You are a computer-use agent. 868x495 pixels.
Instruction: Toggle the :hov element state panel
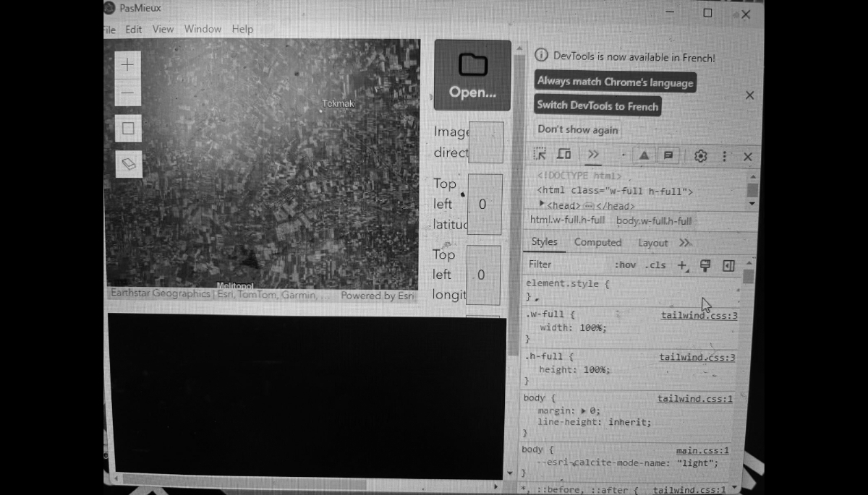(625, 265)
